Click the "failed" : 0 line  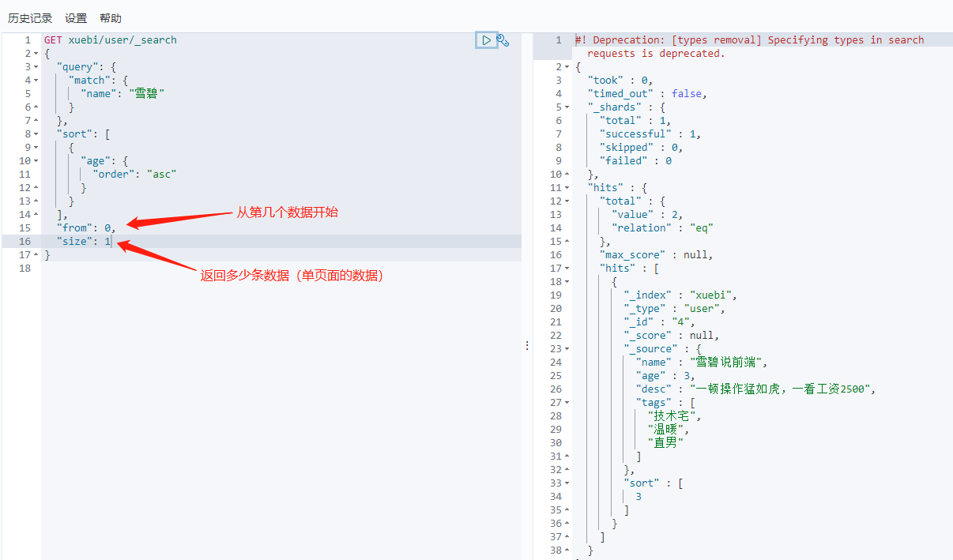coord(635,161)
